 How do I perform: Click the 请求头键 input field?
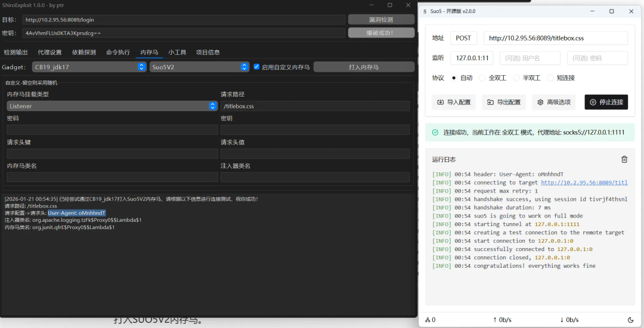(112, 153)
